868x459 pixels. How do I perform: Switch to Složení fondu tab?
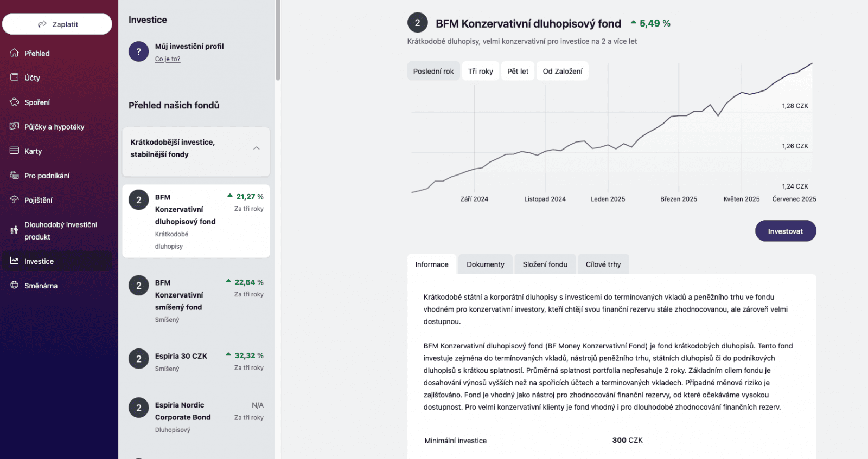pos(545,264)
